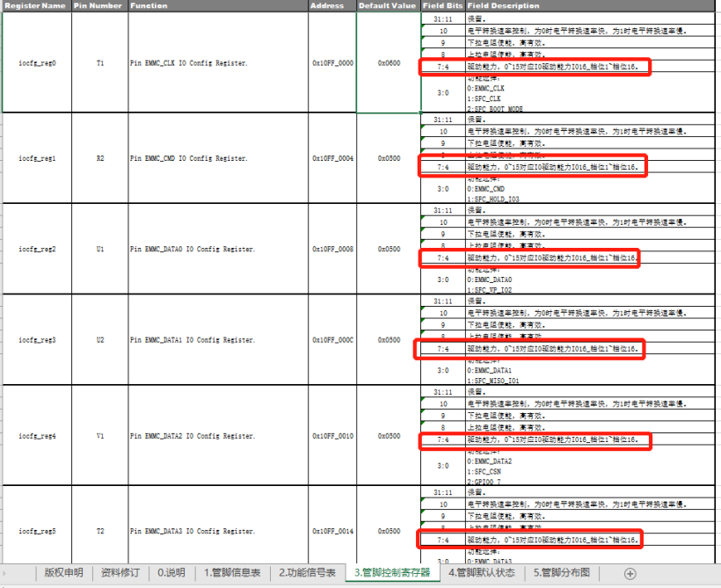721x588 pixels.
Task: Open the 5.管脚分布图 sheet tab
Action: pyautogui.click(x=564, y=573)
